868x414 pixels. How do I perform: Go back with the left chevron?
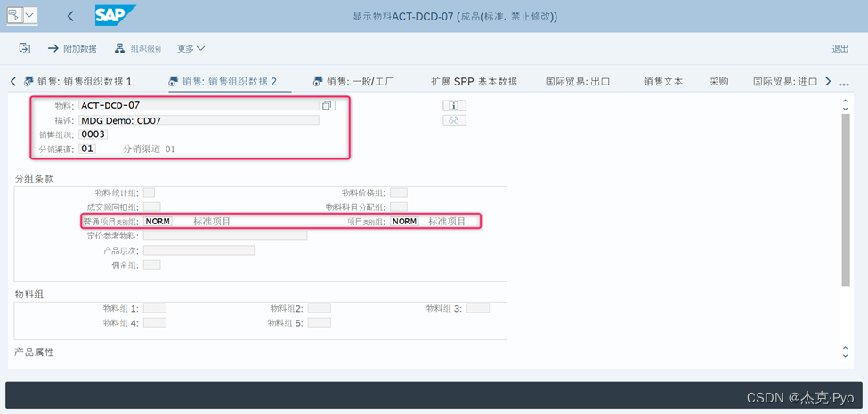click(70, 16)
